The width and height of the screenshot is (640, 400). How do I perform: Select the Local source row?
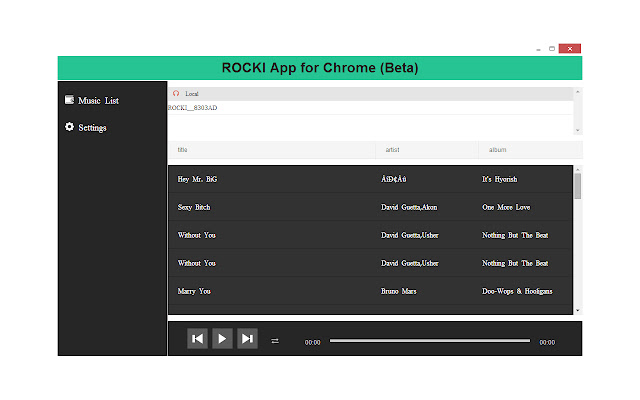coord(370,93)
